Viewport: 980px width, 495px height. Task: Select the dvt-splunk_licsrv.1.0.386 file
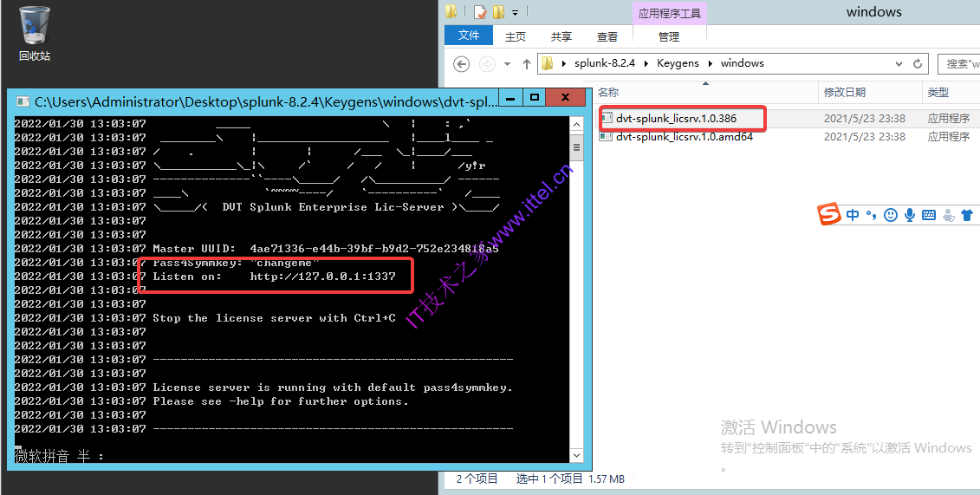(676, 118)
